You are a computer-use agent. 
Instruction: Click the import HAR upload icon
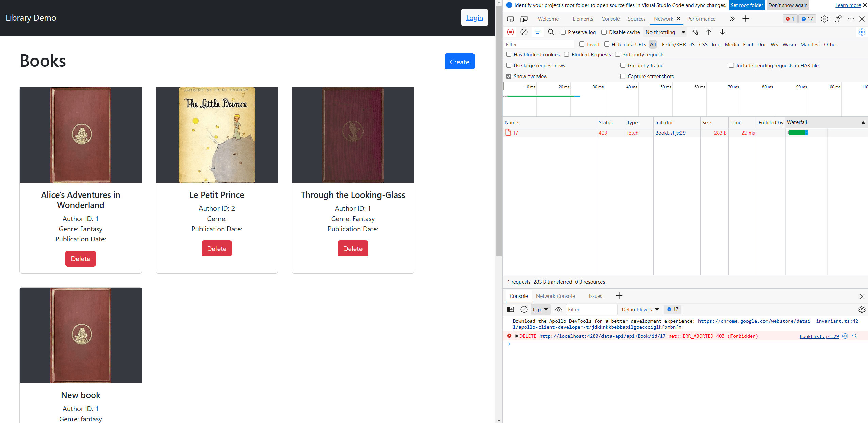(x=709, y=32)
